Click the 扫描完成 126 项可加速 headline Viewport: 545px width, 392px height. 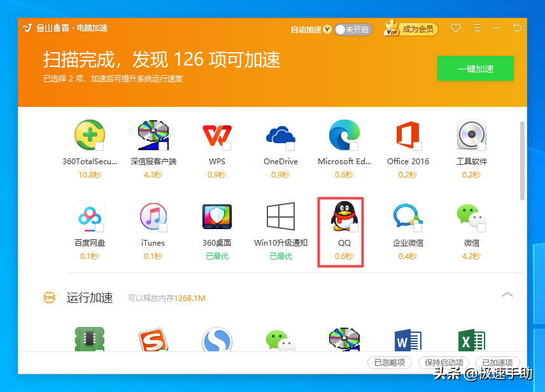click(161, 59)
